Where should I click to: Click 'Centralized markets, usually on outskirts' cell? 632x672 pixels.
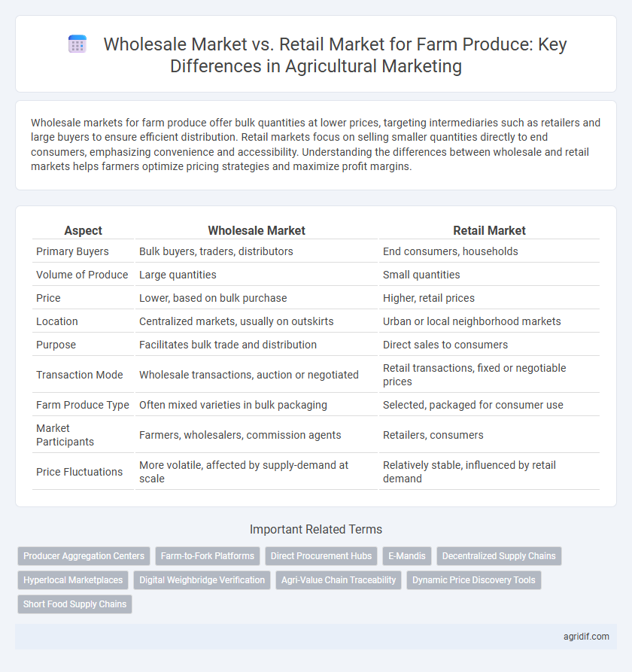(236, 321)
